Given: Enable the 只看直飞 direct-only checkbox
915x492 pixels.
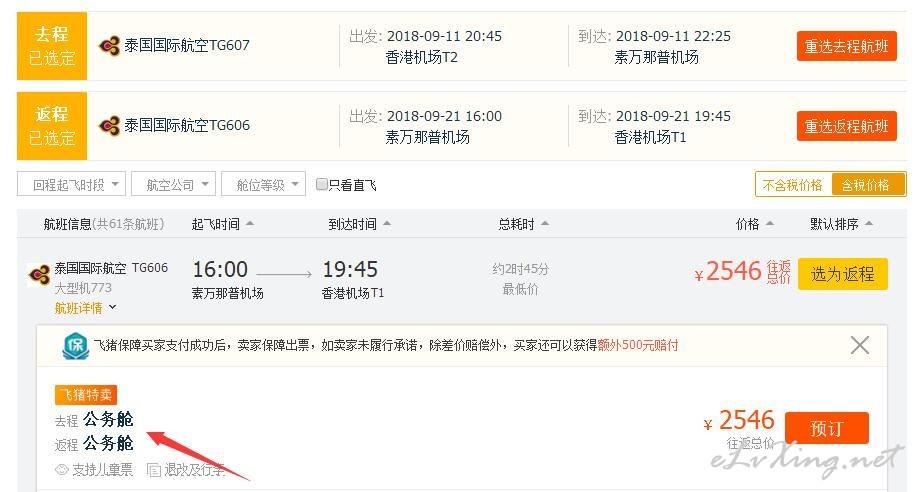Looking at the screenshot, I should 321,184.
